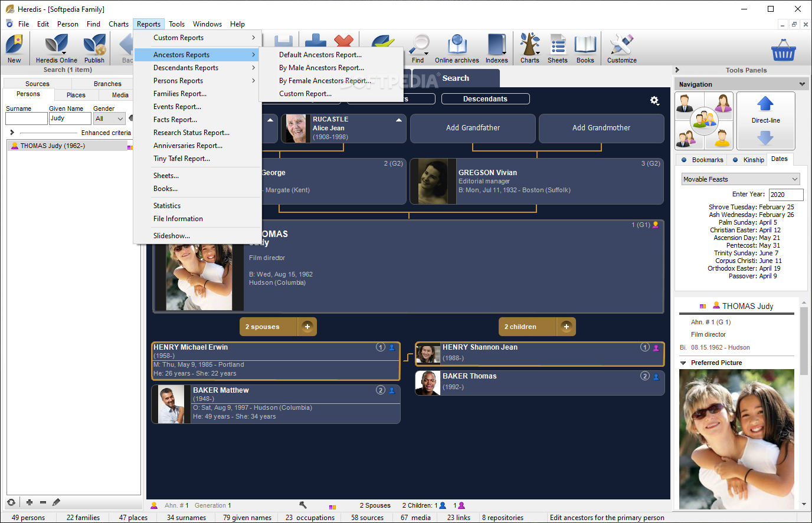Collapse the Navigation panel chevron
The image size is (812, 523).
tap(802, 84)
